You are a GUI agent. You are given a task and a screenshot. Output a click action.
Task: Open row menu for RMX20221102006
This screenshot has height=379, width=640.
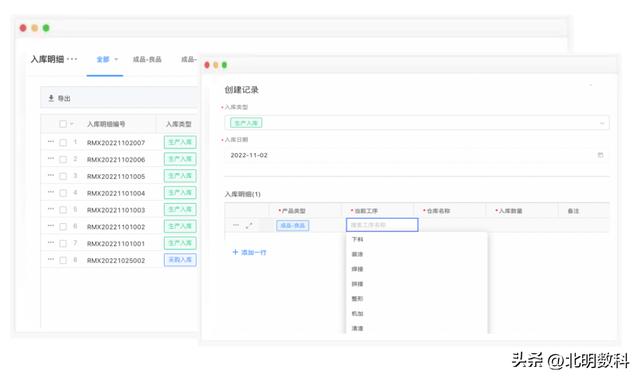pos(51,158)
